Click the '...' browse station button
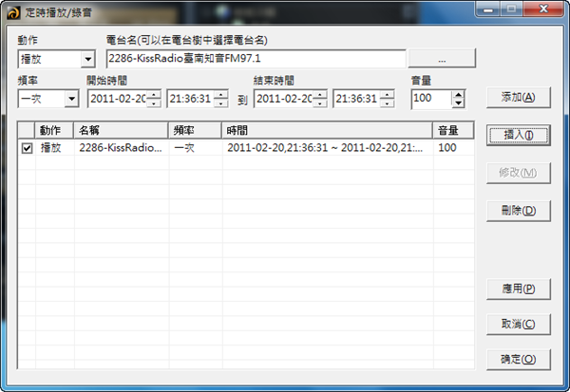This screenshot has width=570, height=392. tap(442, 59)
